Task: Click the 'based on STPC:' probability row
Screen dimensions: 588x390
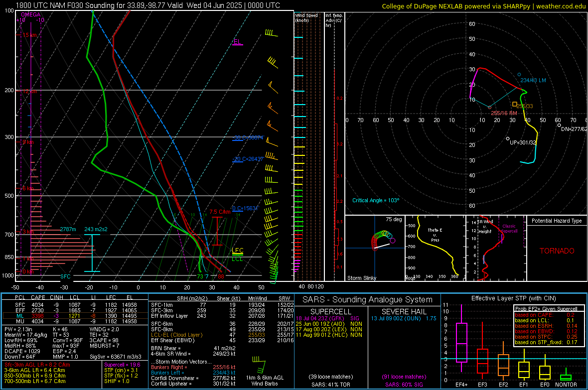Action: (x=546, y=337)
